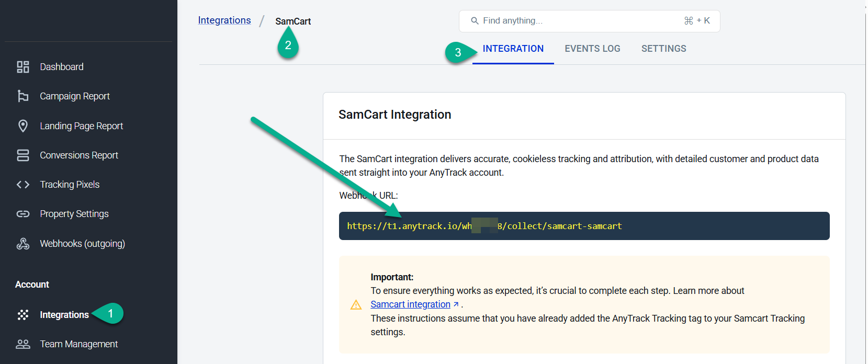
Task: Open Conversions Report
Action: 79,155
